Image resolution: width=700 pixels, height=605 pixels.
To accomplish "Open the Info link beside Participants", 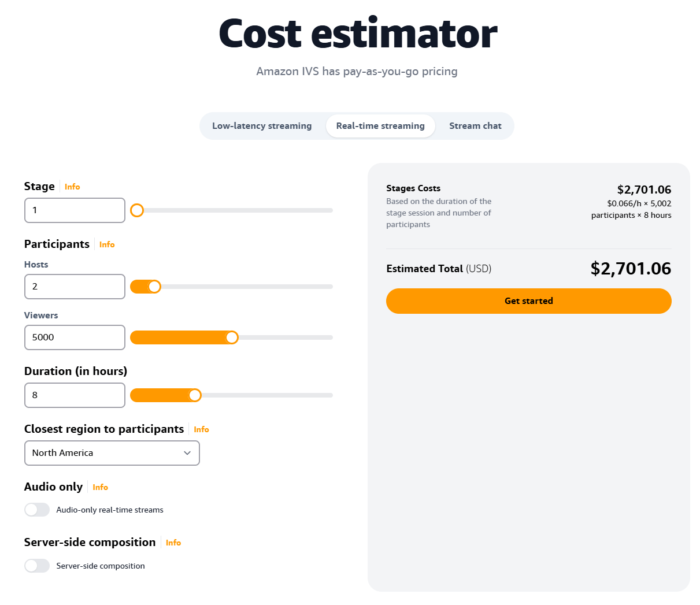I will (107, 244).
